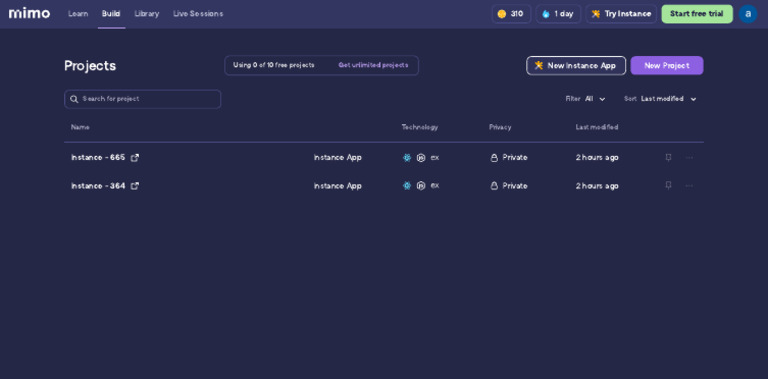768x379 pixels.
Task: Click Start free trial button
Action: click(697, 14)
